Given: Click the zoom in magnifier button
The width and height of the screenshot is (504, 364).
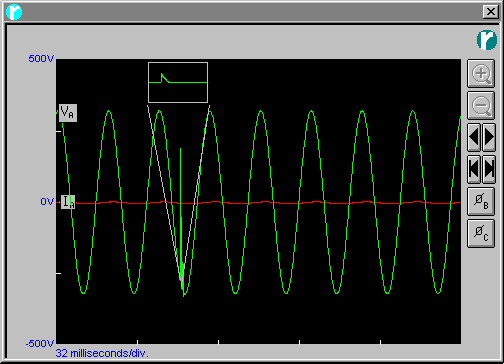Looking at the screenshot, I should [x=481, y=74].
